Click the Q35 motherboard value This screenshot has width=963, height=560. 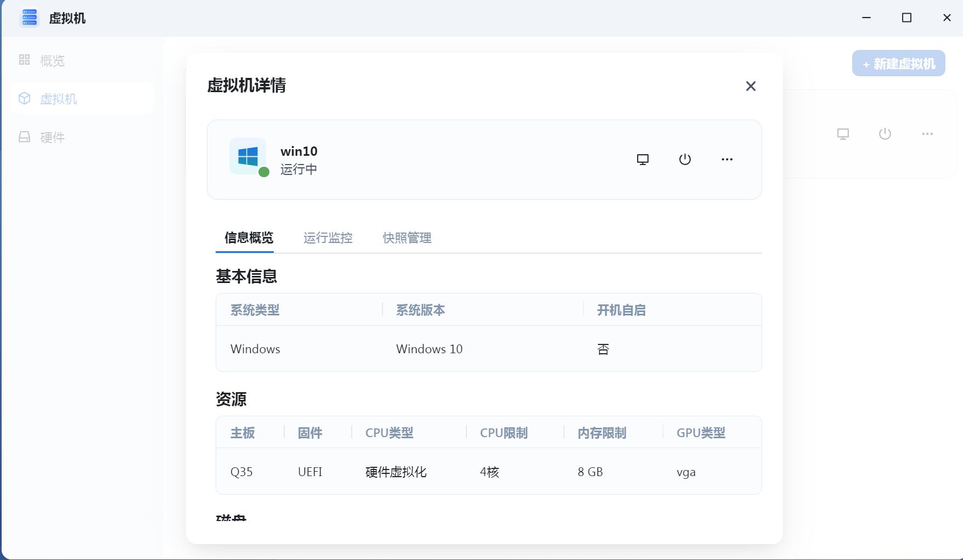click(x=241, y=472)
